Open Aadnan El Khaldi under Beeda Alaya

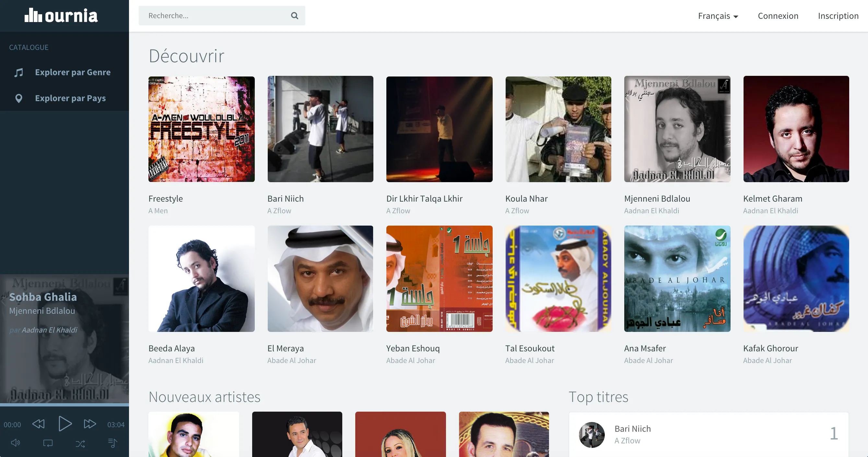pos(176,360)
